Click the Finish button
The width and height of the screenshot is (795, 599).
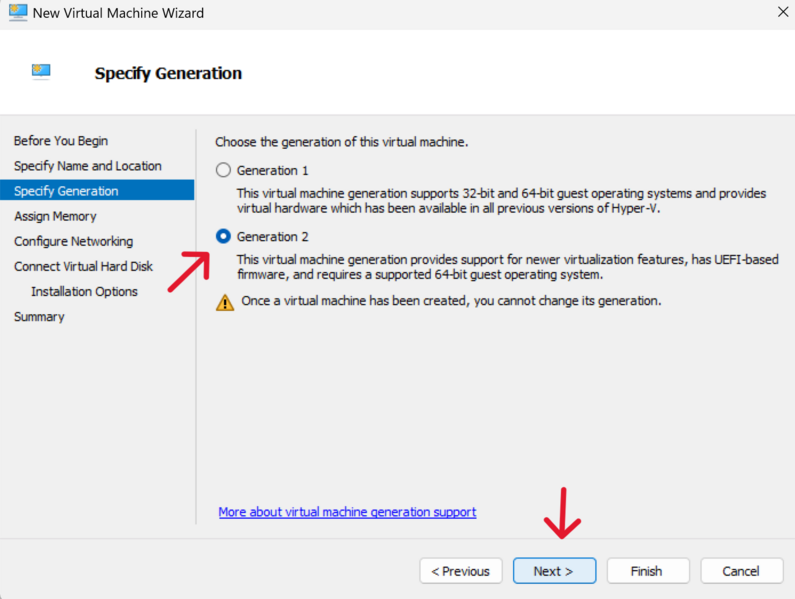(x=647, y=571)
